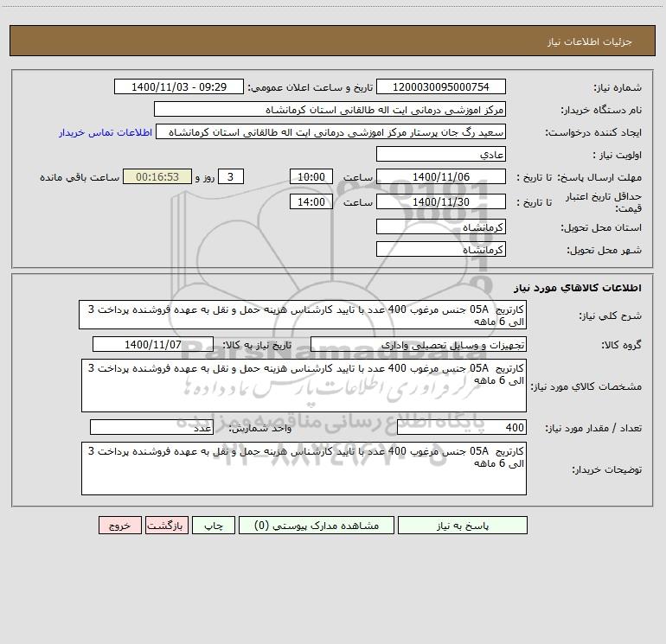Click the 'استان محل تحویل:' label
The height and width of the screenshot is (644, 666).
[x=601, y=227]
